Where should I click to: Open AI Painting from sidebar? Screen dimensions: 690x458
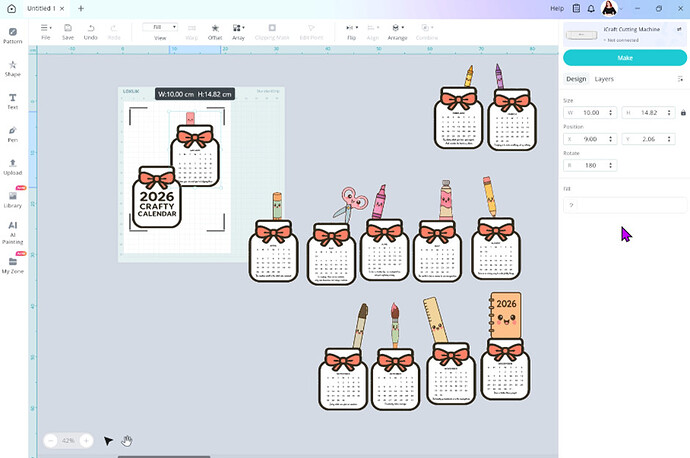(x=13, y=230)
